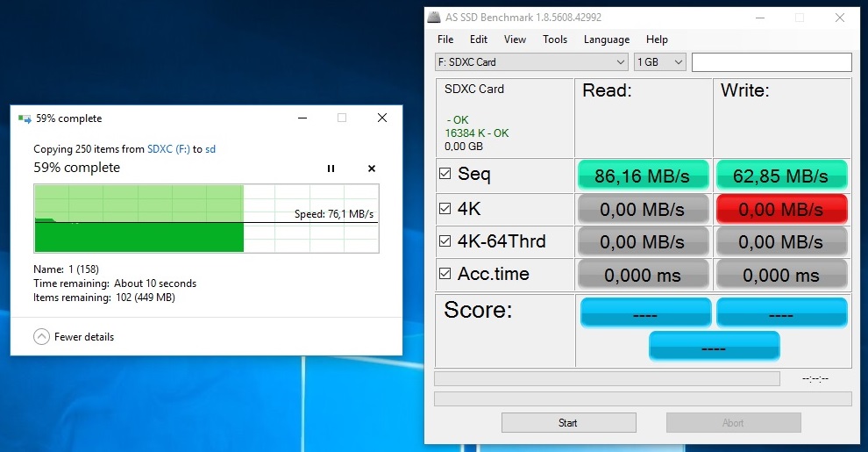
Task: Click the Seq read result 86,16 MB/s
Action: coord(643,176)
